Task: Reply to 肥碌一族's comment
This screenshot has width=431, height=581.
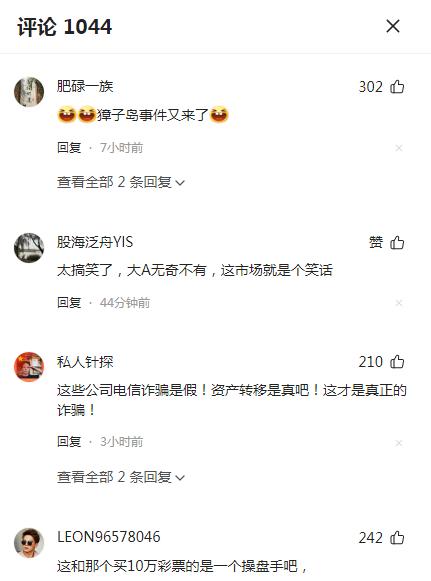Action: pyautogui.click(x=69, y=148)
